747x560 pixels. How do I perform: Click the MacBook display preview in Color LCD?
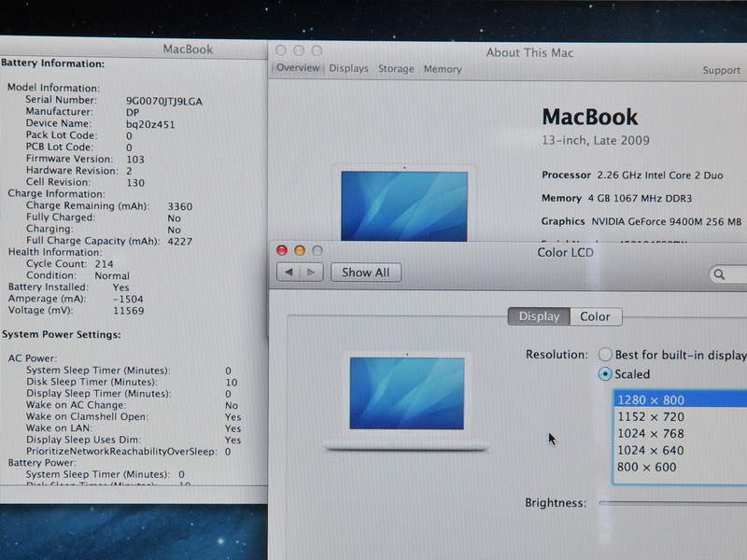click(407, 401)
